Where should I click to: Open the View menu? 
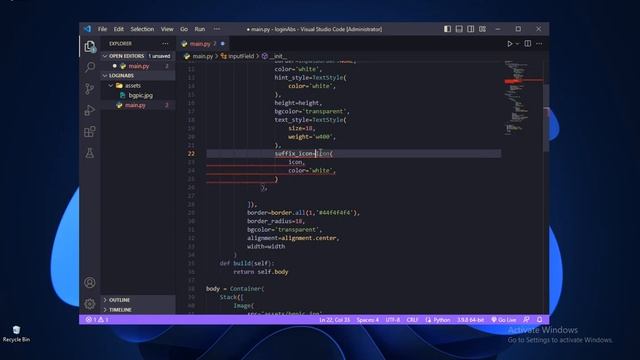[x=167, y=29]
